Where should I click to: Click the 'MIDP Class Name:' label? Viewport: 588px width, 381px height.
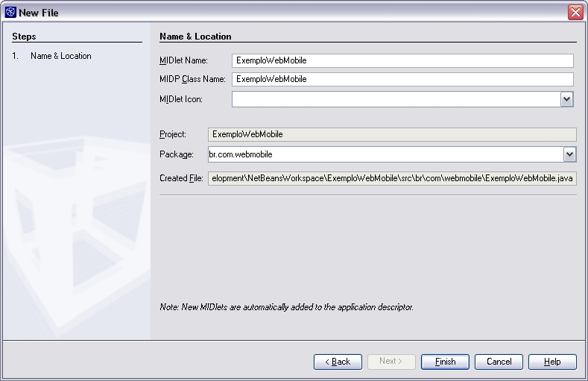(192, 79)
